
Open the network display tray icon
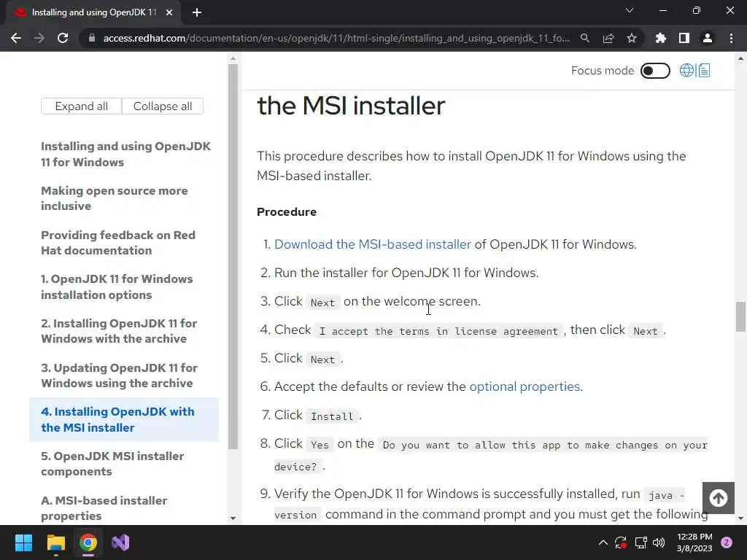click(640, 542)
